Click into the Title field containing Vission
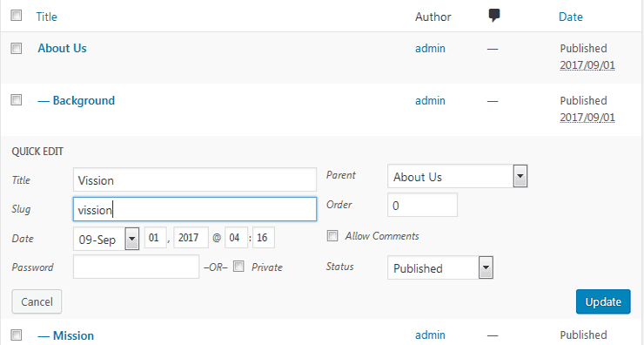Image resolution: width=644 pixels, height=345 pixels. click(x=195, y=179)
